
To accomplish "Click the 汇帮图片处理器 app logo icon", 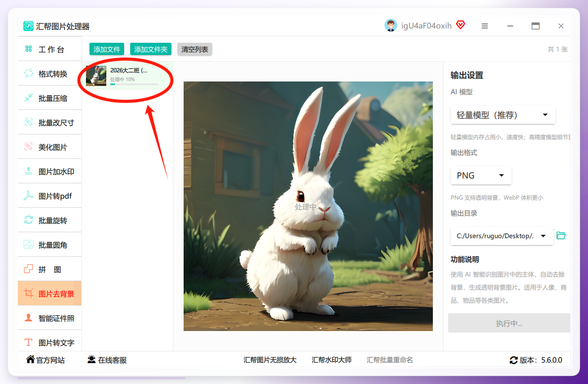I will coord(28,26).
